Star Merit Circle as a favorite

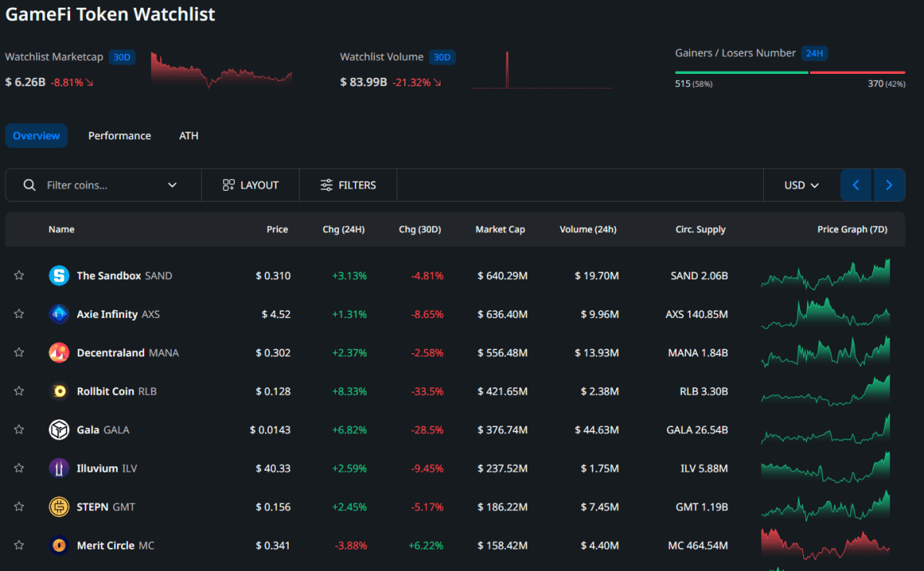19,545
